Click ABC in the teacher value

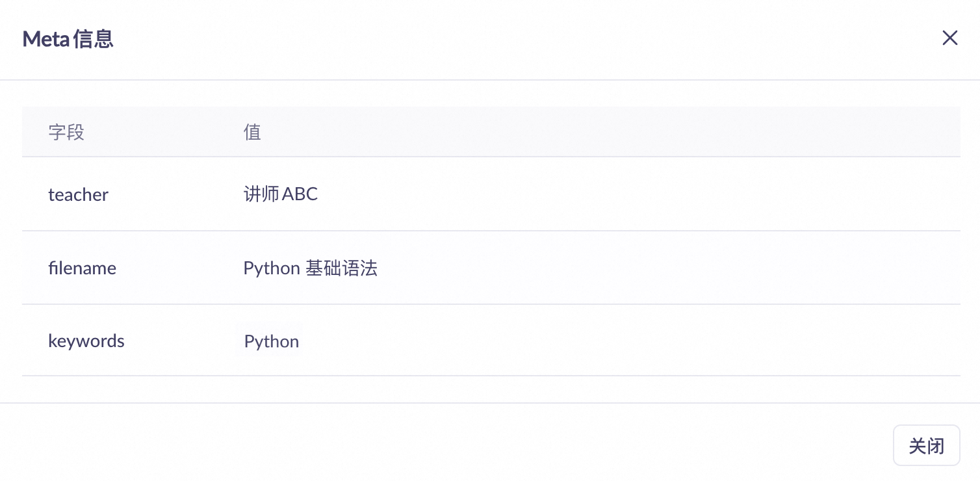pos(300,194)
